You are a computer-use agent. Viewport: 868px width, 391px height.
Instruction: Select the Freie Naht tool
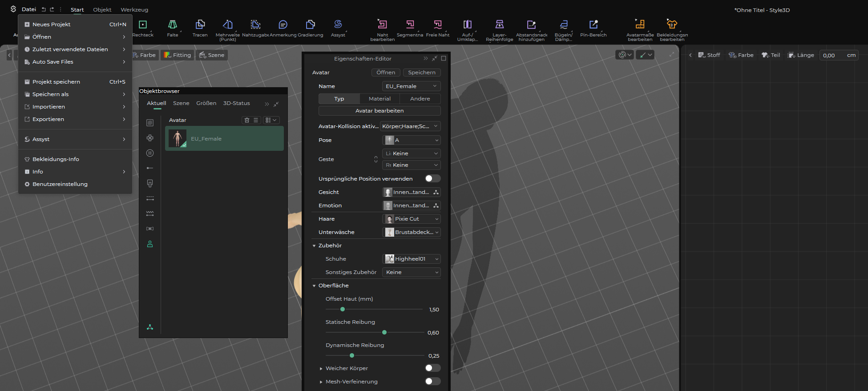[438, 28]
